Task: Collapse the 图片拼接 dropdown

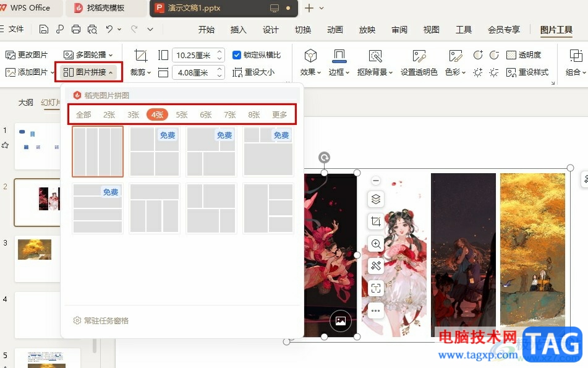Action: (88, 72)
